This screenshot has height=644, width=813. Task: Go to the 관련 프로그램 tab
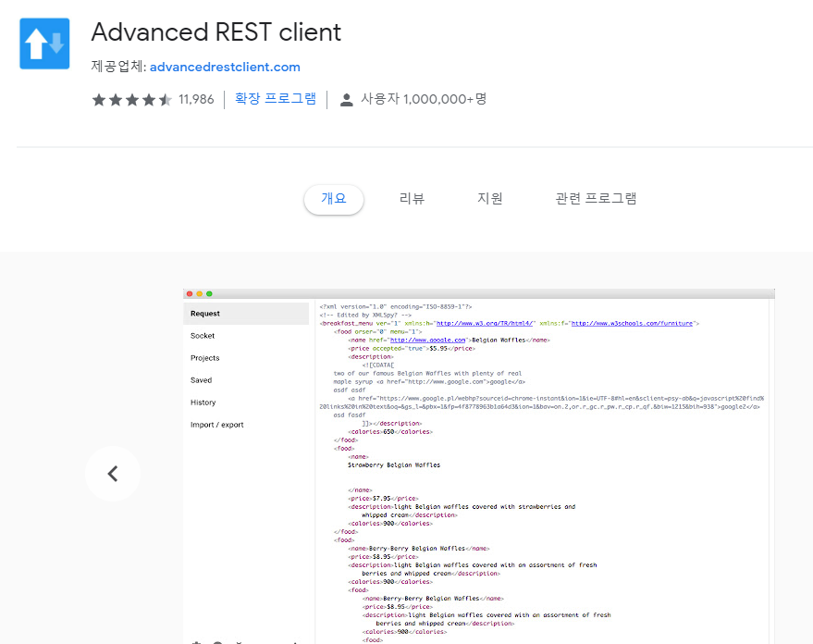click(596, 199)
